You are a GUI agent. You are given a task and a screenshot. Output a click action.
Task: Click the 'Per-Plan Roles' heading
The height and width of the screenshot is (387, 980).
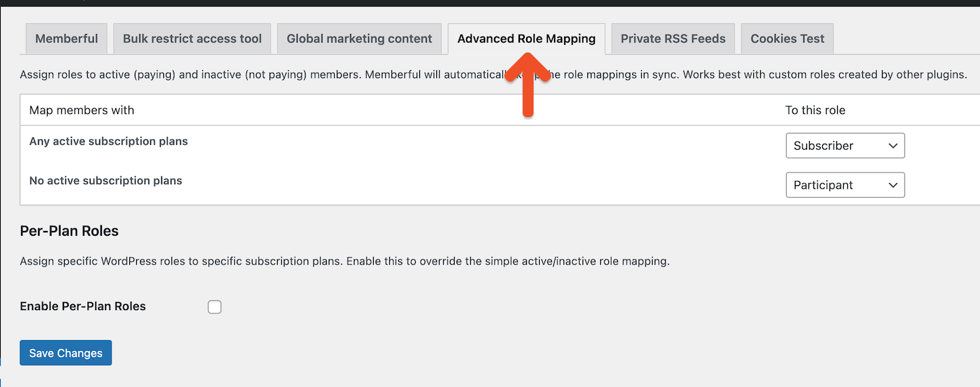click(x=69, y=231)
